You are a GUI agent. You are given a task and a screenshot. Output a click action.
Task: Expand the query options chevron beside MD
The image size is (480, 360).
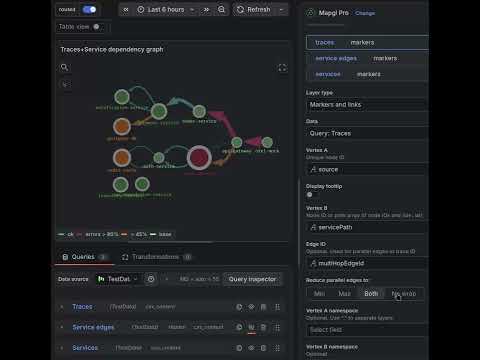point(167,279)
